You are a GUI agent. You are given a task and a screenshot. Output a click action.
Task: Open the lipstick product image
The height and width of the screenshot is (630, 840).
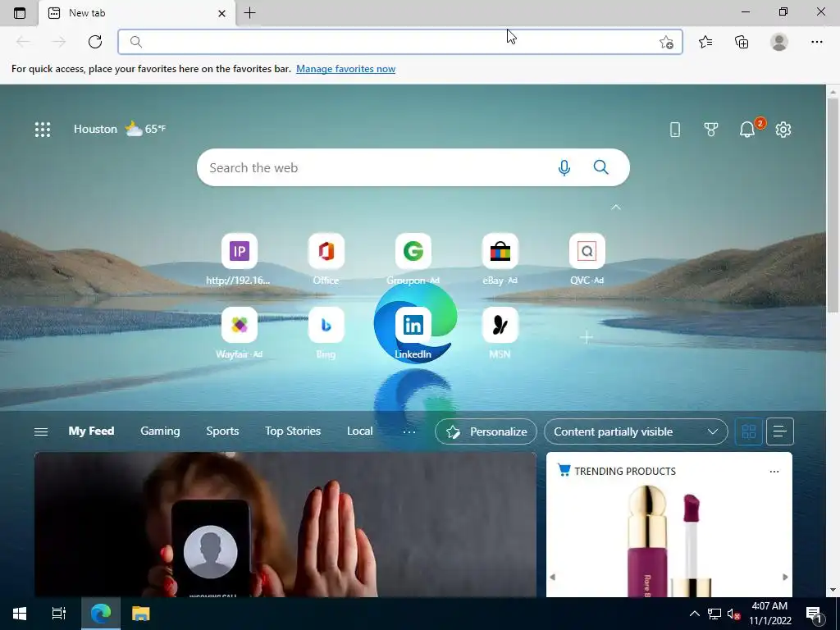point(669,541)
